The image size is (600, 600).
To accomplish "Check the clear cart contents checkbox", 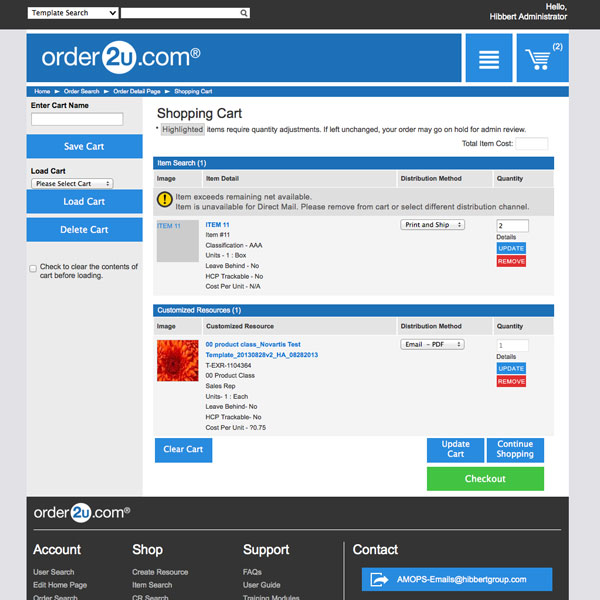I will tap(33, 268).
